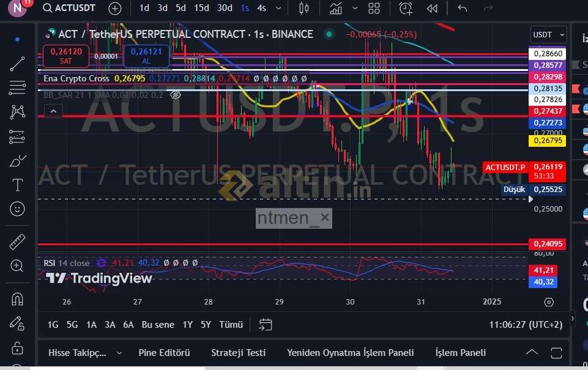
Task: Select the 1s timeframe
Action: (x=245, y=8)
